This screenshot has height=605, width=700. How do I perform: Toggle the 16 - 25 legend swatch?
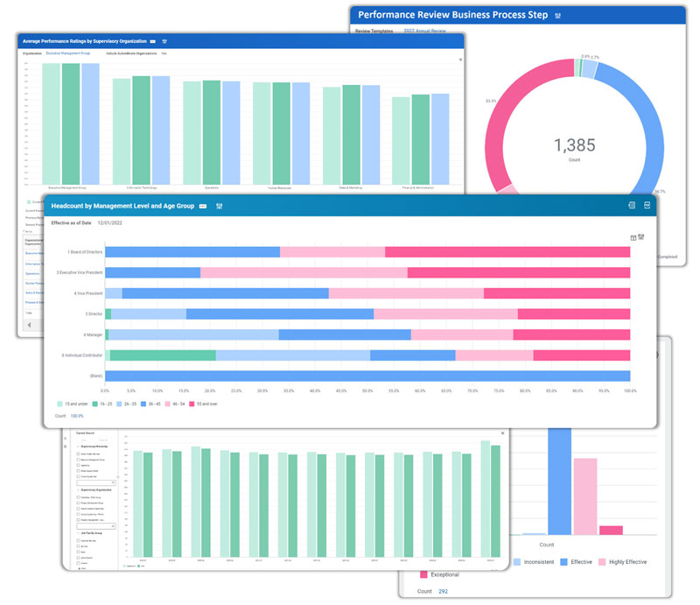[x=95, y=404]
